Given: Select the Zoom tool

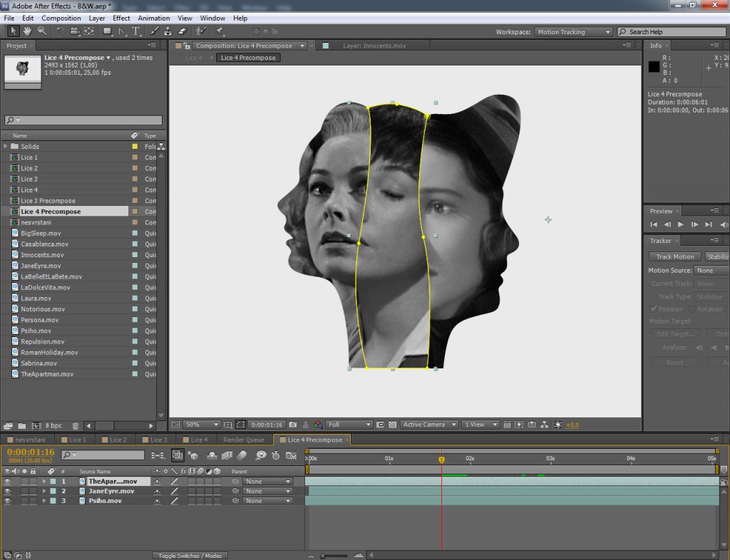Looking at the screenshot, I should coord(42,31).
